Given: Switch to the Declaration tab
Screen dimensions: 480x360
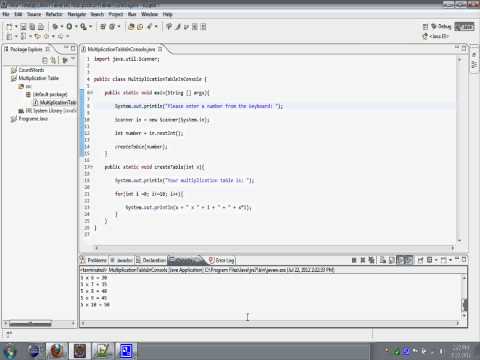Looking at the screenshot, I should [151, 260].
